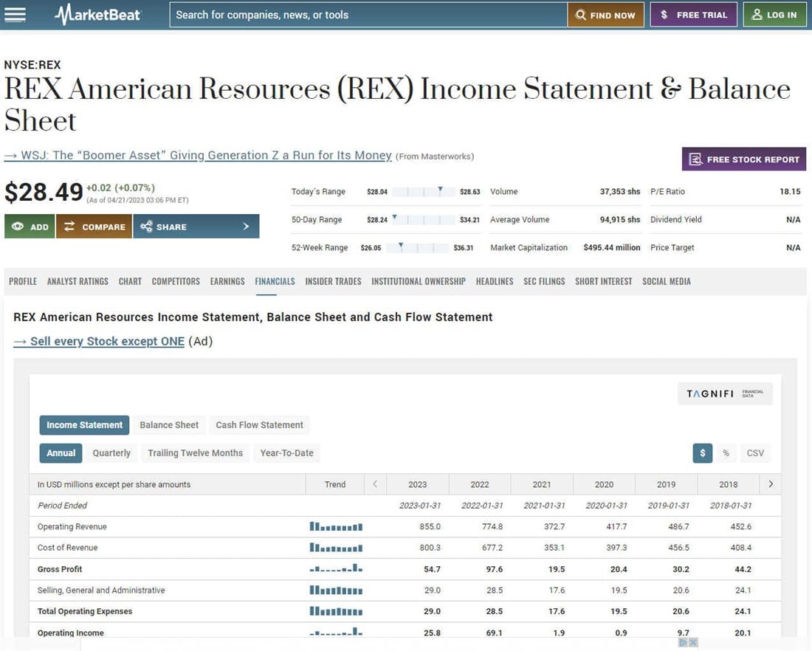Go to later years with right chevron
812x651 pixels.
point(771,484)
